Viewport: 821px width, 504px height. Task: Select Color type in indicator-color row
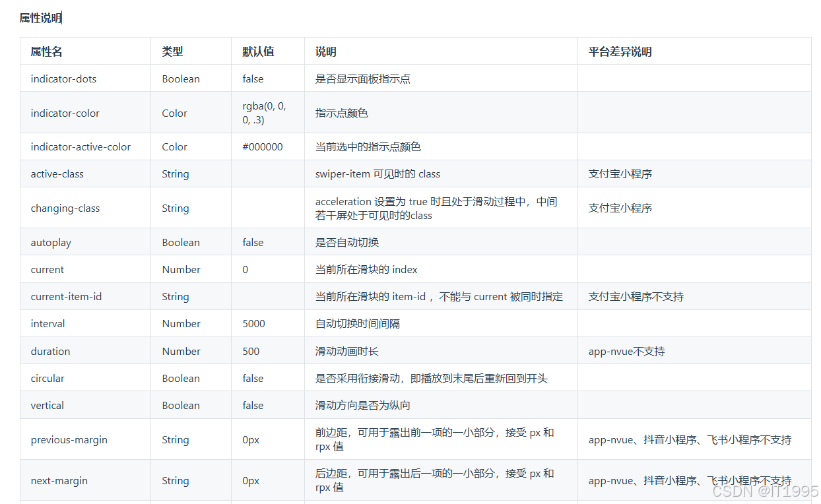point(175,113)
